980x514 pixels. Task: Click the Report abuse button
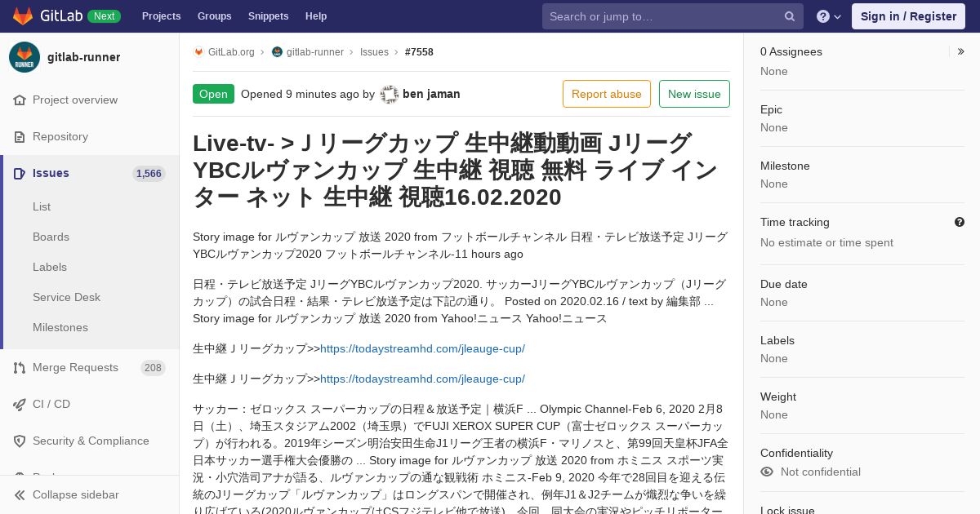pos(607,94)
